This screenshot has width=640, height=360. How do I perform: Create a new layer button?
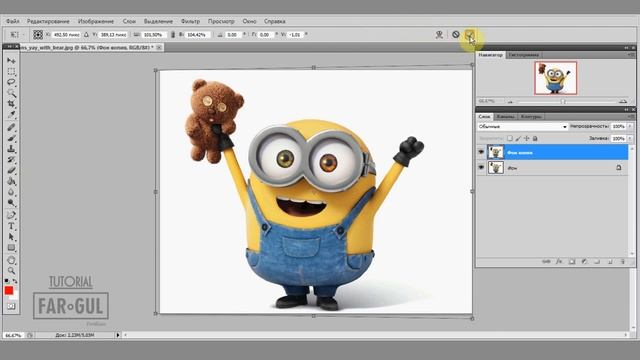tap(610, 262)
